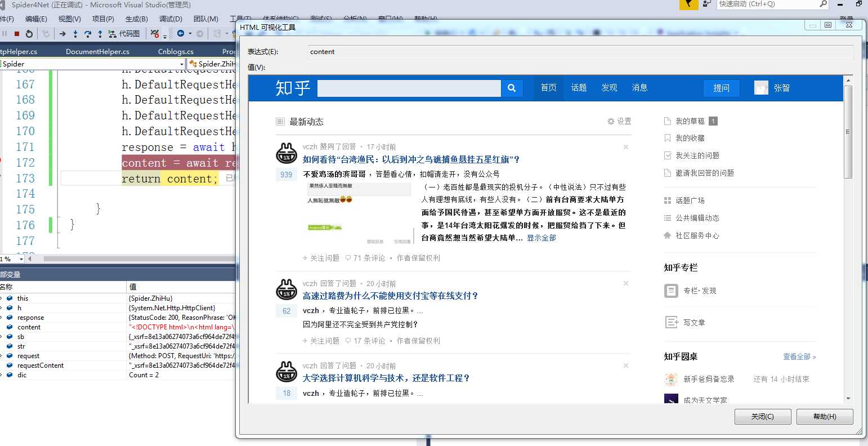Image resolution: width=868 pixels, height=446 pixels.
Task: Click the 939 vote count badge
Action: [x=287, y=175]
